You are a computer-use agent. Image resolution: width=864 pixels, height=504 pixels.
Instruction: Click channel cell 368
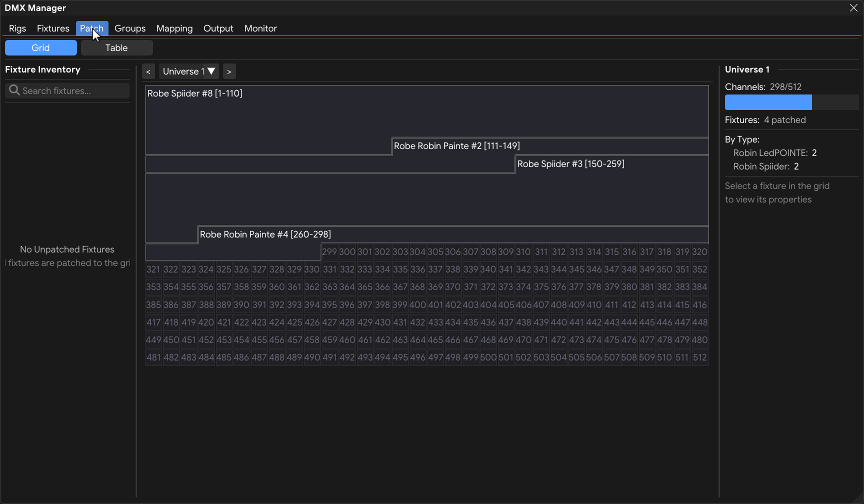[x=417, y=287]
